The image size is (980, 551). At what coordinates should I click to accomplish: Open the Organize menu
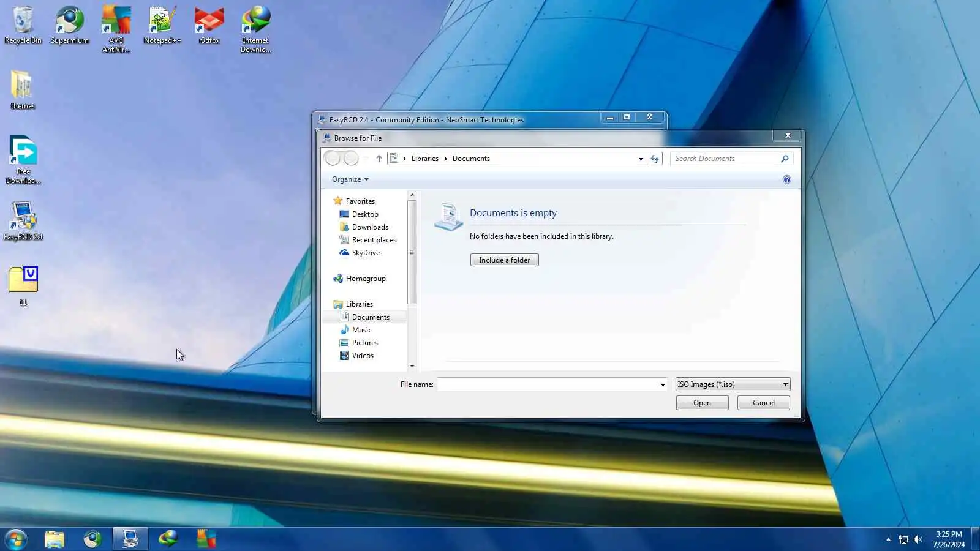[350, 179]
